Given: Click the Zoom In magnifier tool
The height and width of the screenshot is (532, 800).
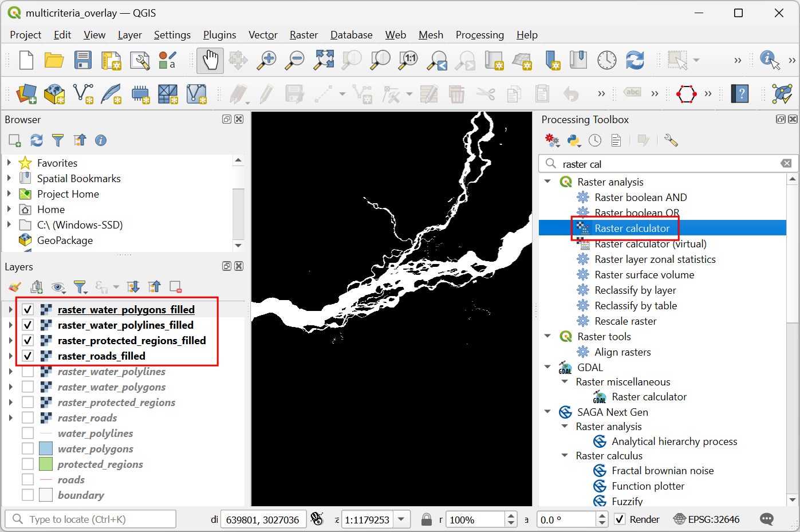Looking at the screenshot, I should (x=266, y=60).
